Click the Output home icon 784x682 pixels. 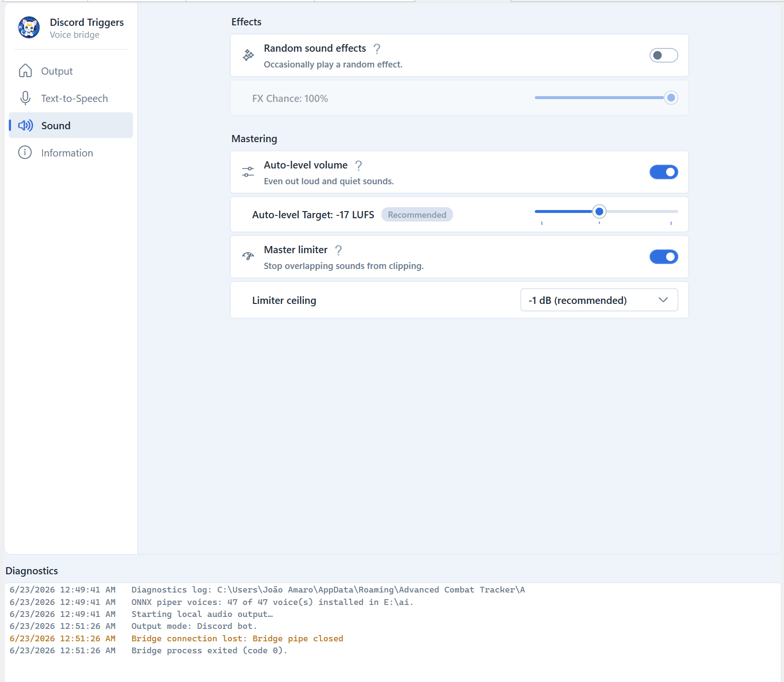pos(25,71)
